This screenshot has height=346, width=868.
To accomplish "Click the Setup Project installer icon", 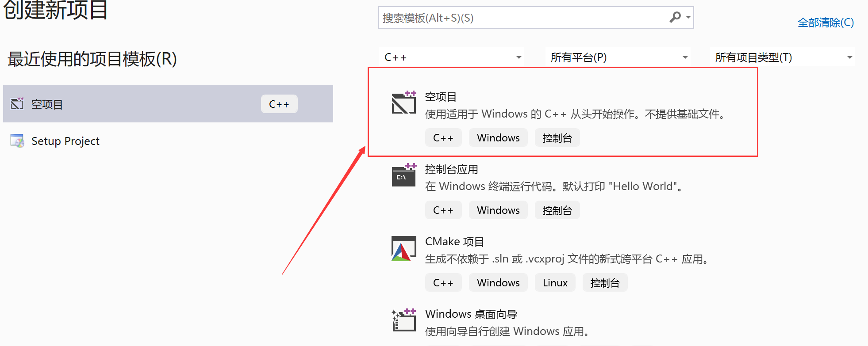I will (x=17, y=141).
